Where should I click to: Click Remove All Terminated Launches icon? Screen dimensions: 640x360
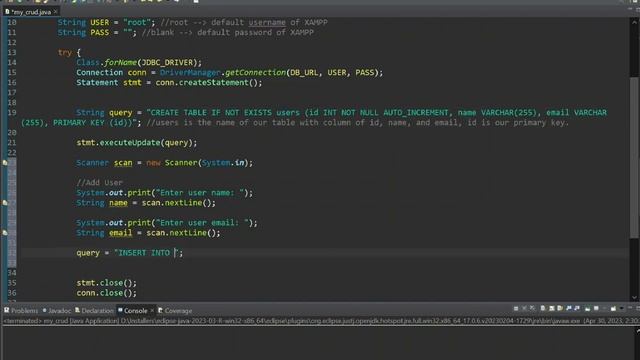[x=532, y=308]
